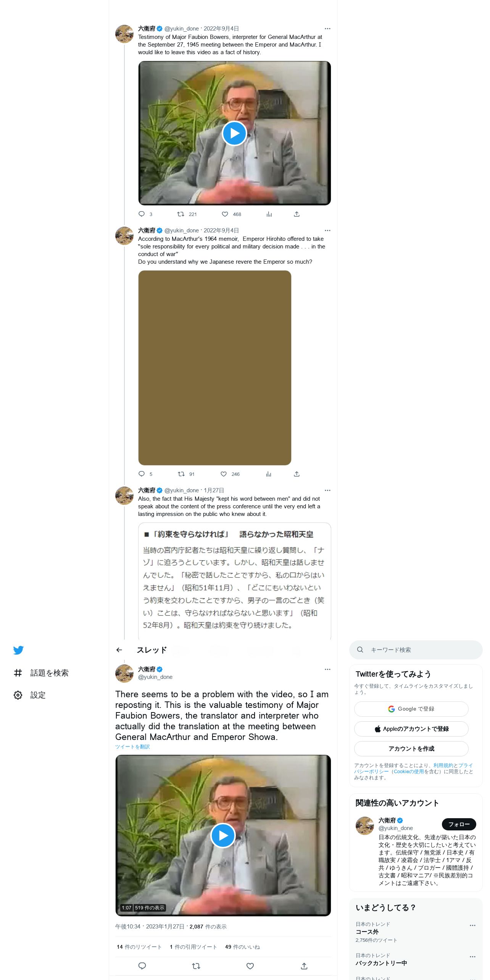Open more options on the first tweet
490x980 pixels.
(327, 29)
